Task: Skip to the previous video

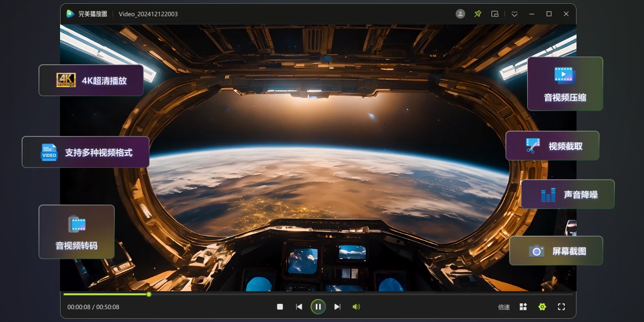Action: (x=299, y=307)
